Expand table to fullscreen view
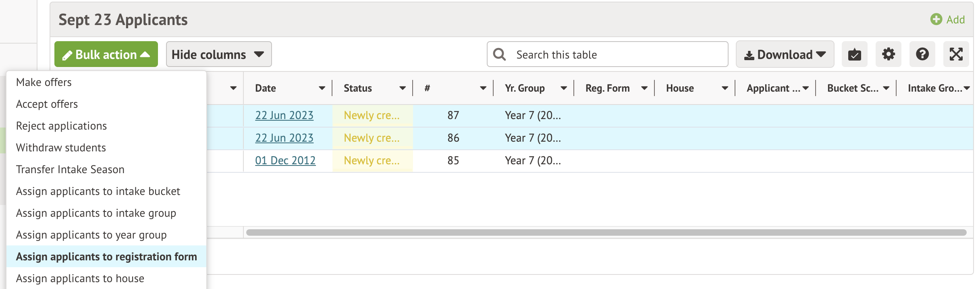The image size is (980, 289). 956,54
